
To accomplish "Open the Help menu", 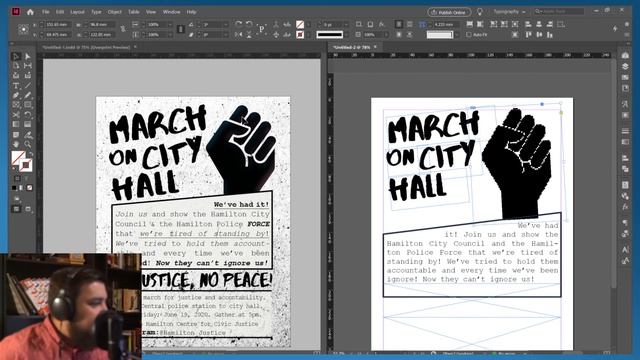I will 191,12.
